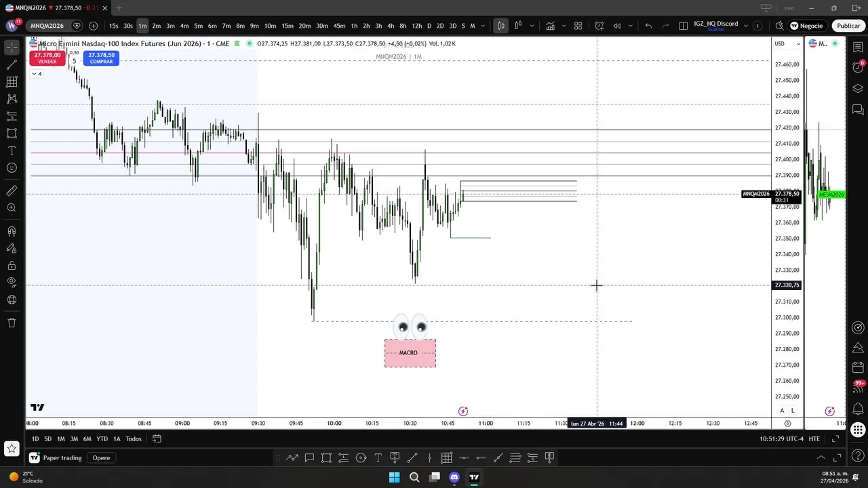Maximize the trading panel

pyautogui.click(x=837, y=457)
